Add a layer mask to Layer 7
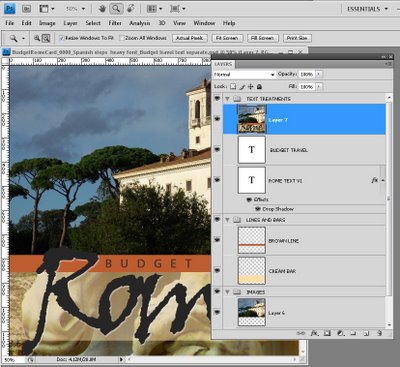The image size is (400, 367). [x=327, y=333]
